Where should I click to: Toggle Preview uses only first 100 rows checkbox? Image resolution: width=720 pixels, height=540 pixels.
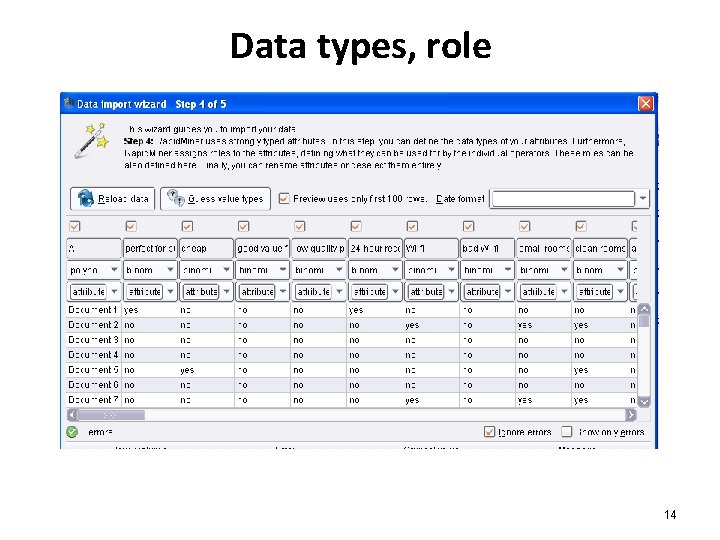(284, 198)
